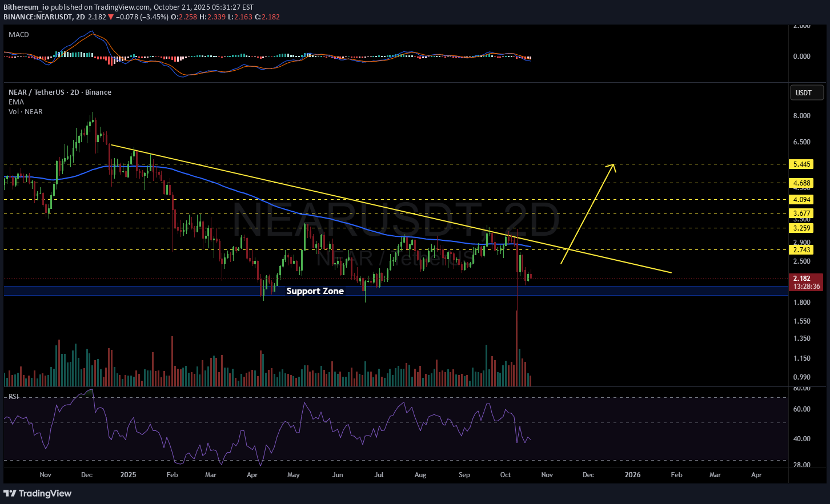
Task: Click the 3.259 price level tag
Action: click(801, 228)
